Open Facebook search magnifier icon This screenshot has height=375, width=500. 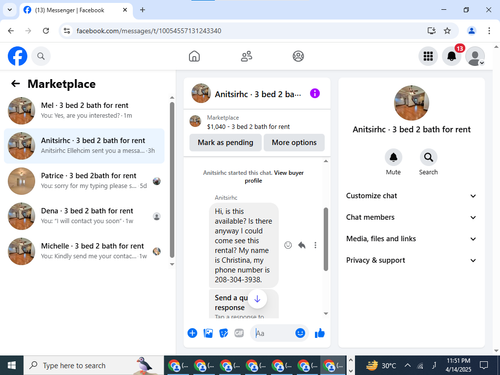41,56
